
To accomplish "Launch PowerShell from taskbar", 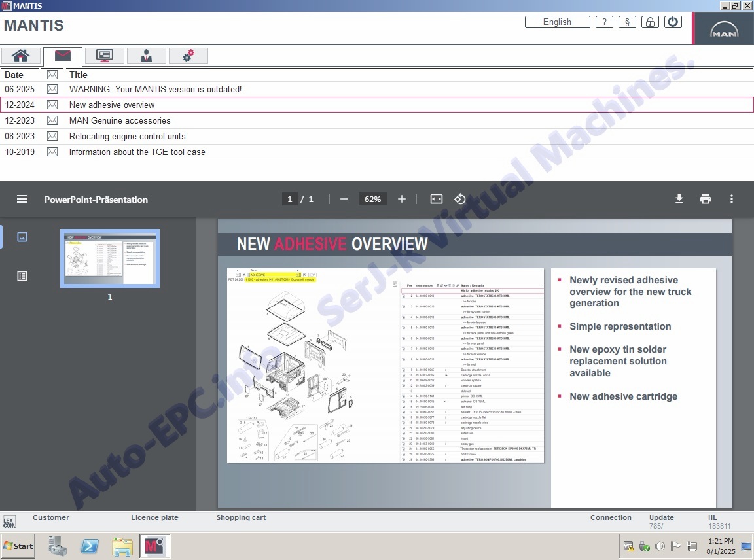I will pos(90,546).
